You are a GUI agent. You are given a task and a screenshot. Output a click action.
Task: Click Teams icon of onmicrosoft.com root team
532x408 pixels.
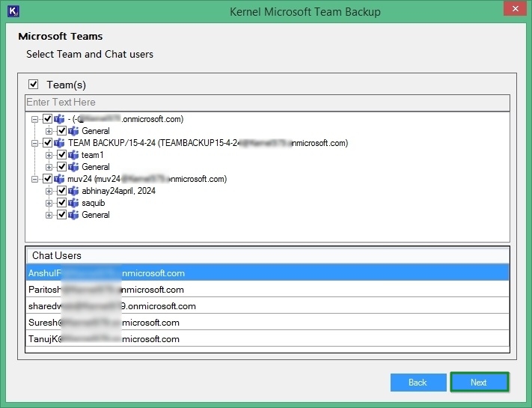pos(59,119)
